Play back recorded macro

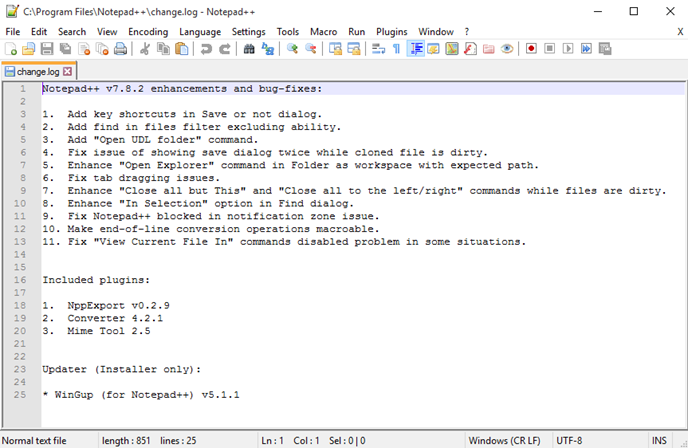(568, 49)
